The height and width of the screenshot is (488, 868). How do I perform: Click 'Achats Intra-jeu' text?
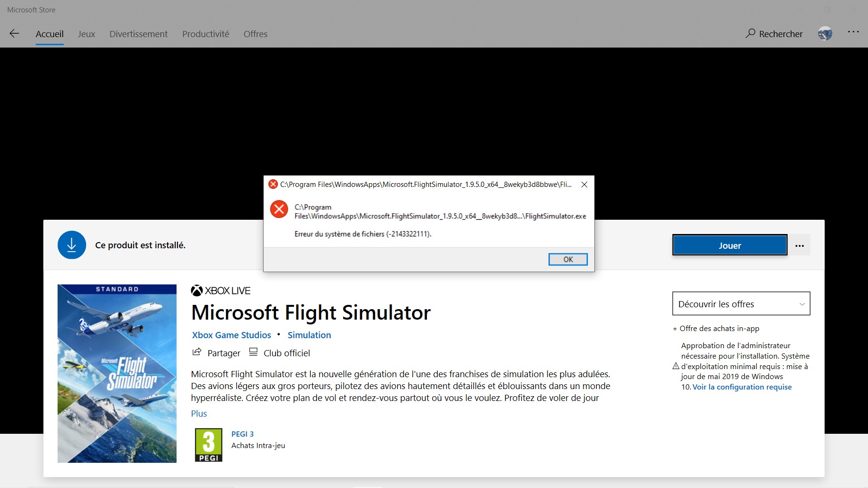coord(258,445)
